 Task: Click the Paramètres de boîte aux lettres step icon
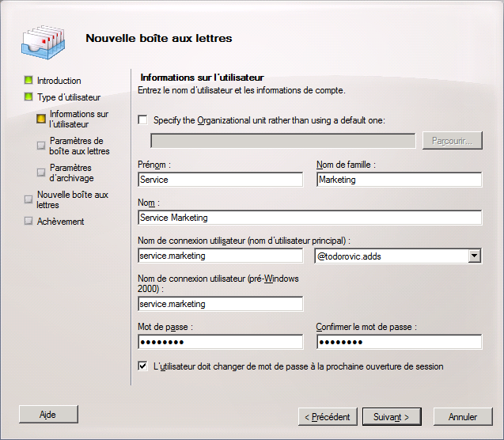click(x=41, y=145)
